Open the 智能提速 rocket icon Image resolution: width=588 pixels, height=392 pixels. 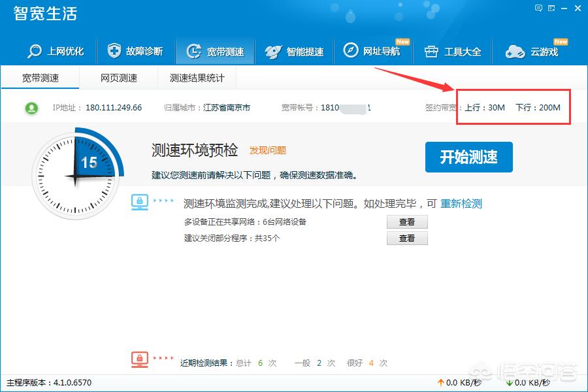pos(273,52)
